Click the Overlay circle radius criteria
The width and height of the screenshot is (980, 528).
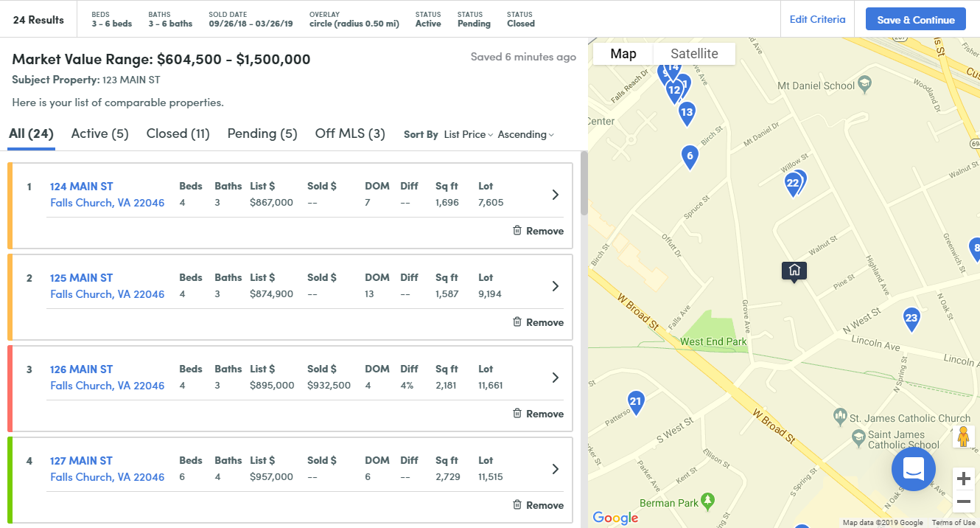[354, 19]
